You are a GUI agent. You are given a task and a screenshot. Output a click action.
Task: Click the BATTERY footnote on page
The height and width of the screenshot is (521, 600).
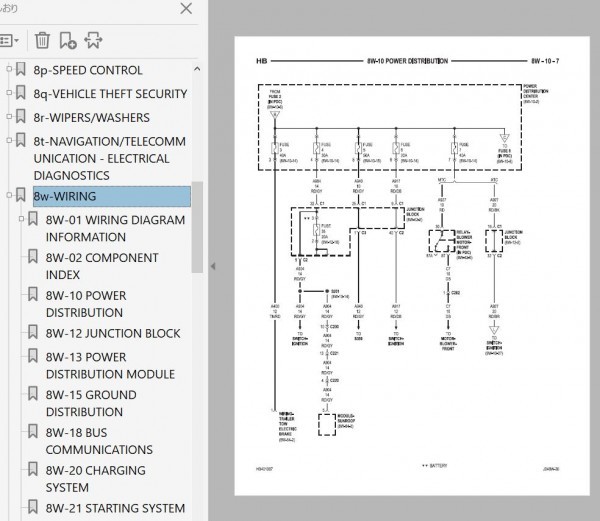[x=434, y=466]
